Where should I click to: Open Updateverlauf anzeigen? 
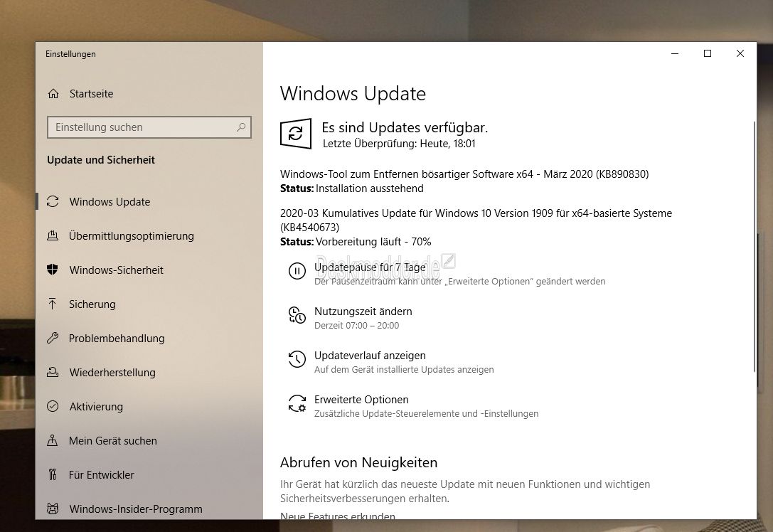(x=370, y=356)
